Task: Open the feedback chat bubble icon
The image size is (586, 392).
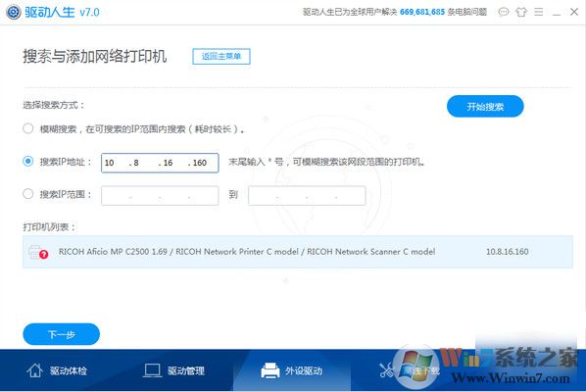Action: point(504,12)
